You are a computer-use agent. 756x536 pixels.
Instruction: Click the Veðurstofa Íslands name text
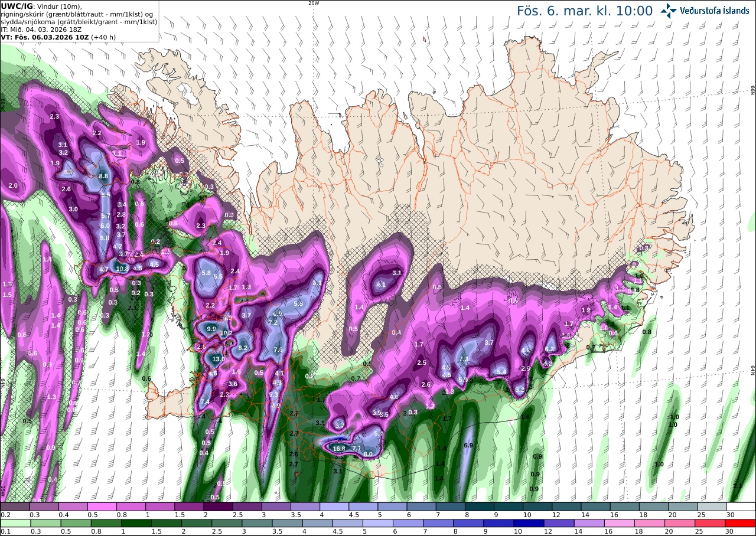click(715, 10)
